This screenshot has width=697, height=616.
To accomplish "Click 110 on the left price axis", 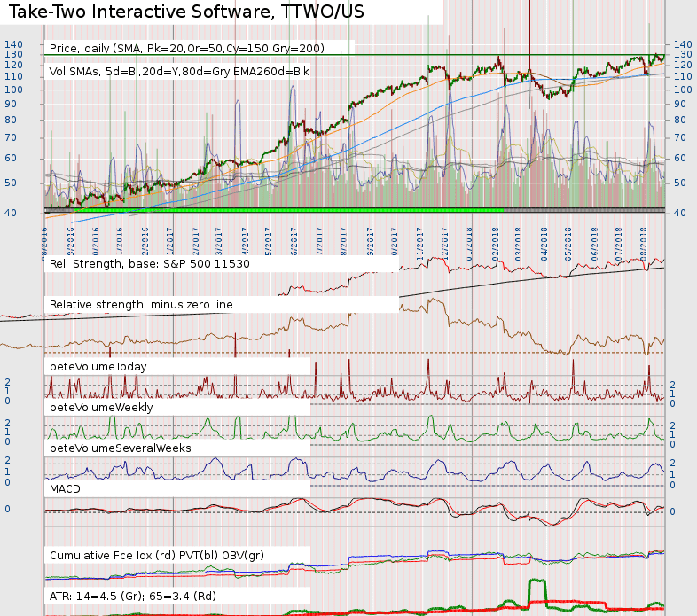I will (x=13, y=76).
